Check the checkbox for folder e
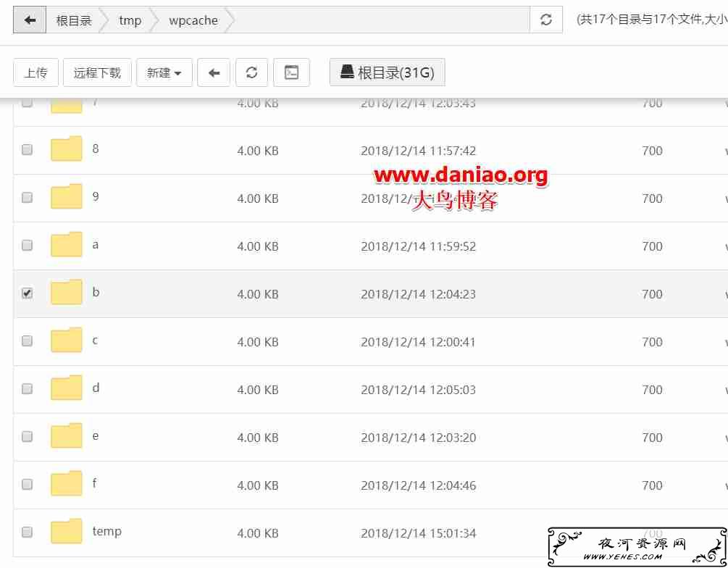Image resolution: width=728 pixels, height=568 pixels. point(27,437)
